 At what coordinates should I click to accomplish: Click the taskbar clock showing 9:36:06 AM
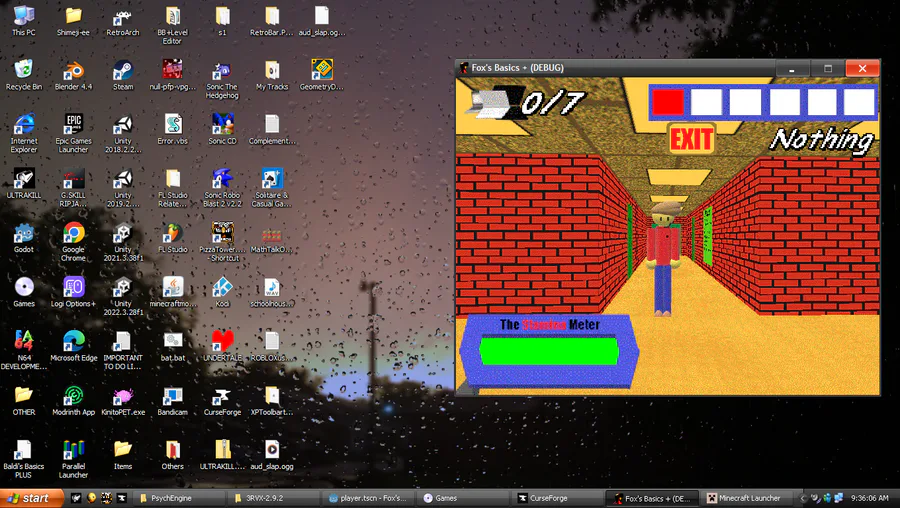point(870,498)
